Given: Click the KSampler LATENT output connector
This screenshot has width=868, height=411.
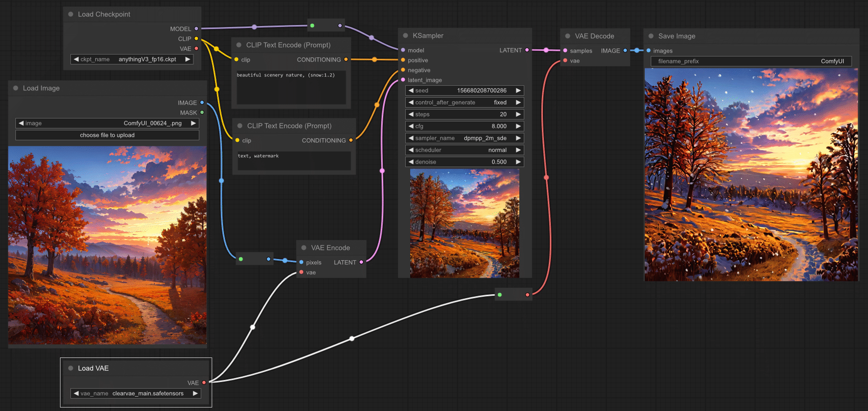Looking at the screenshot, I should (527, 50).
